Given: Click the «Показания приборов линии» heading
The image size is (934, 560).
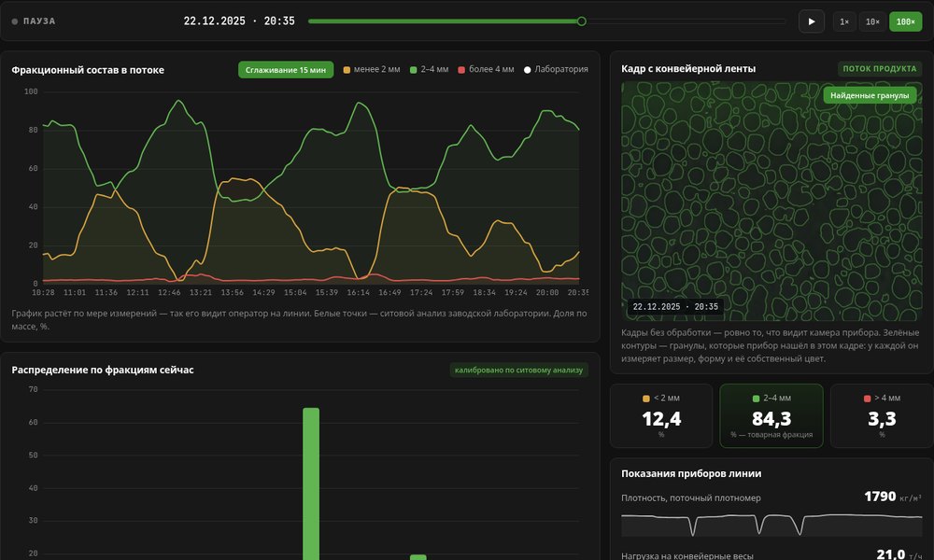Looking at the screenshot, I should point(691,474).
